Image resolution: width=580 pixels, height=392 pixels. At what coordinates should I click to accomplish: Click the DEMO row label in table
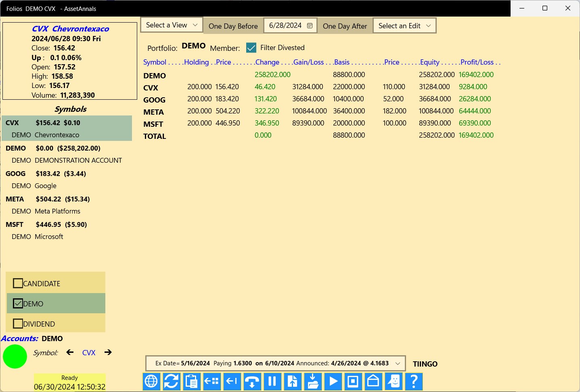pos(155,76)
